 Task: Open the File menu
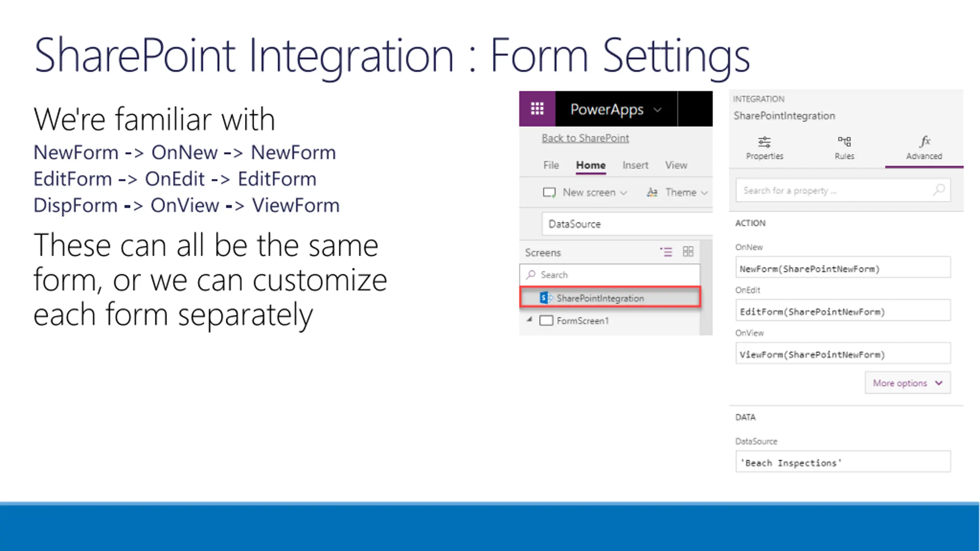click(x=551, y=165)
